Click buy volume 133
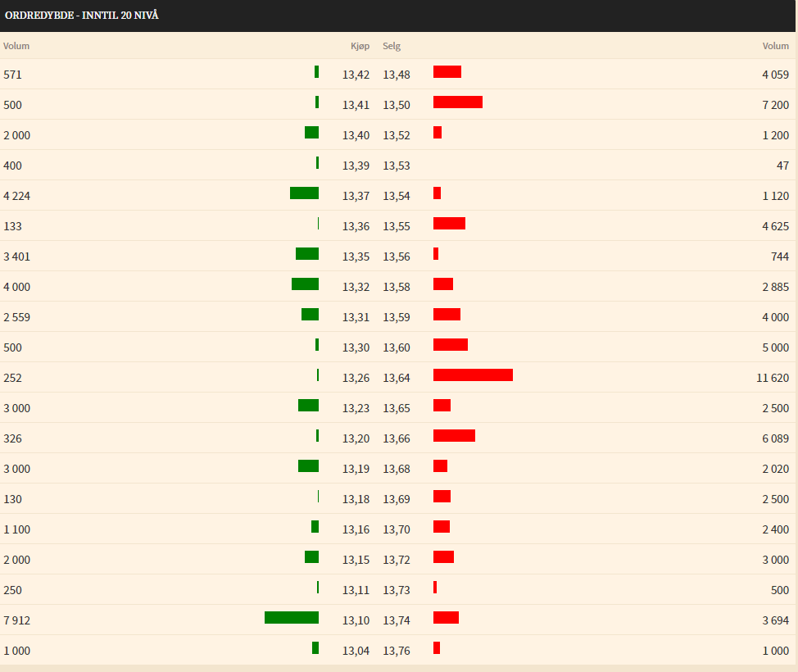 tap(13, 226)
